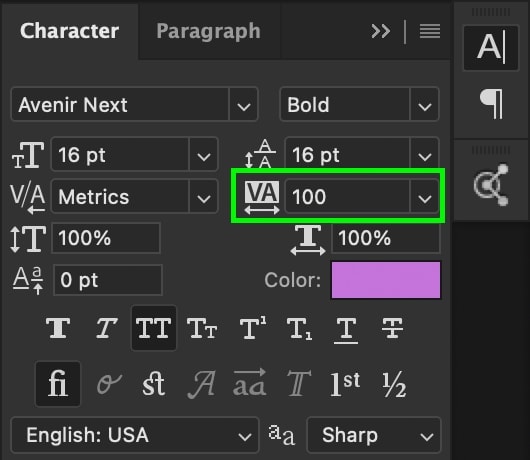Enable Strikethrough text style
This screenshot has width=530, height=460.
click(392, 328)
